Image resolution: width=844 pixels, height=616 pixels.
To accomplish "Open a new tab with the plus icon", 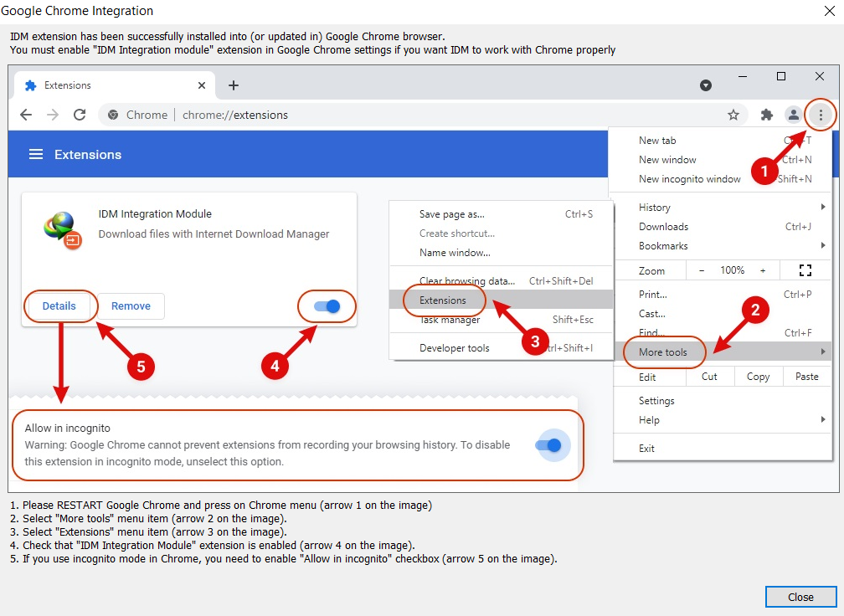I will tap(233, 85).
